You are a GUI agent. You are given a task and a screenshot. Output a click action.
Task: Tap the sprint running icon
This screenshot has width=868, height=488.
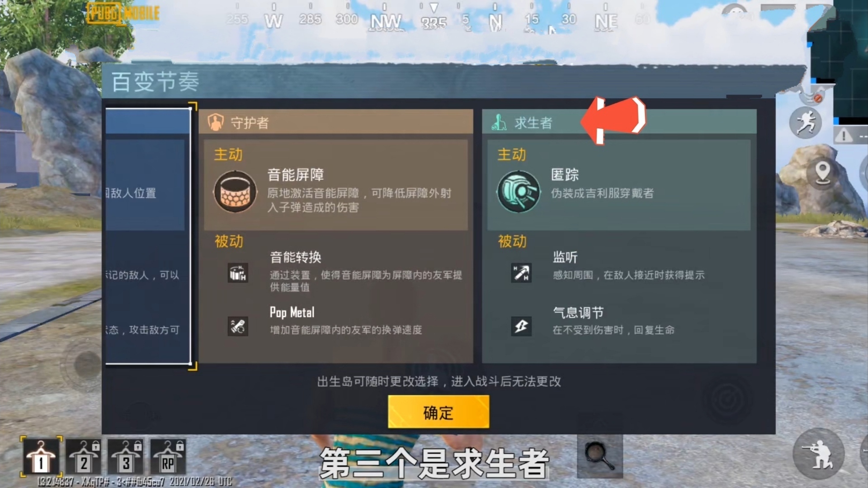(x=806, y=122)
